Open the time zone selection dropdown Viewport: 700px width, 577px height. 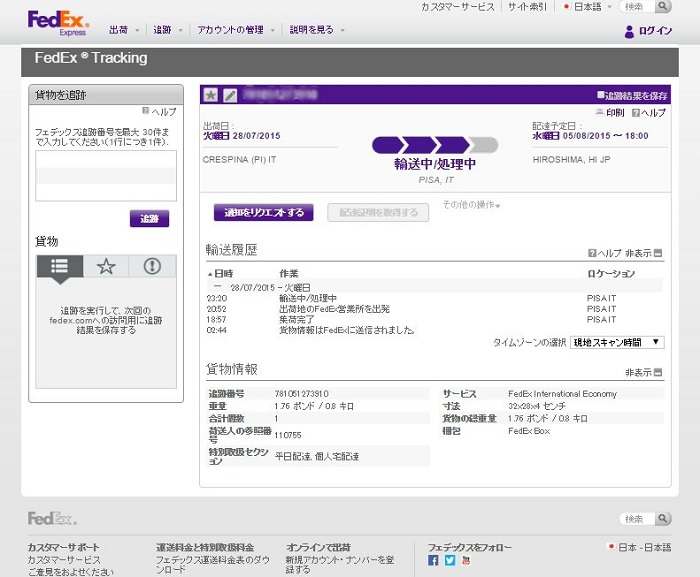[x=617, y=343]
